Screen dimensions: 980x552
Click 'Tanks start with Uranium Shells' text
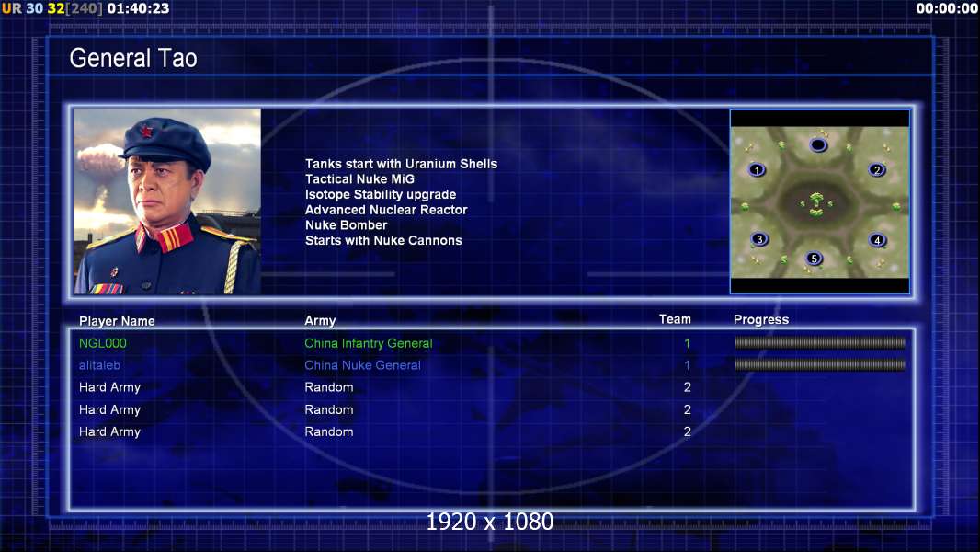(401, 164)
